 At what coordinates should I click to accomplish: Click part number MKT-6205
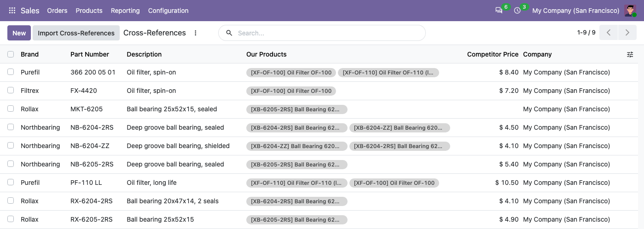[x=87, y=109]
